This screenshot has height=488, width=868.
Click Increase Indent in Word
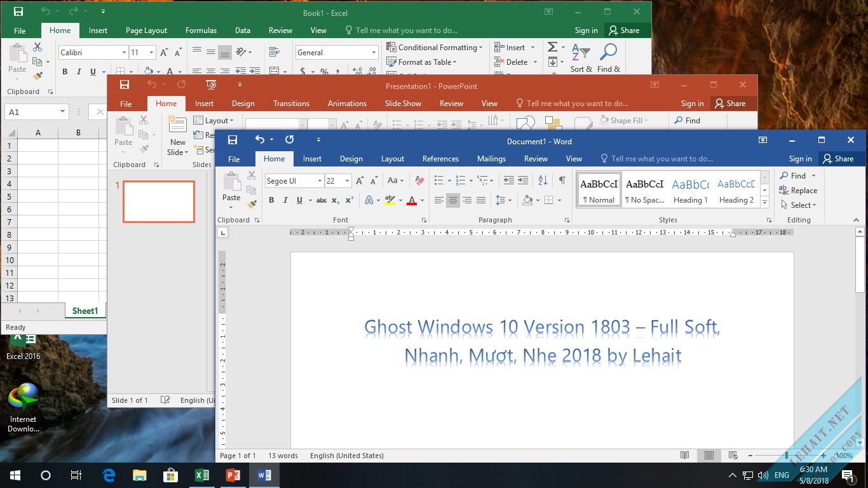(x=523, y=180)
